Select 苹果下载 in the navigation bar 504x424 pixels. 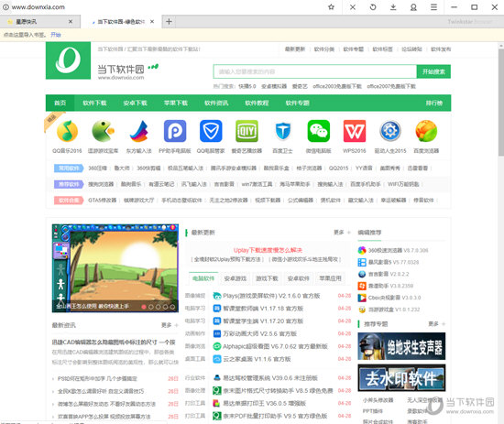click(x=176, y=103)
